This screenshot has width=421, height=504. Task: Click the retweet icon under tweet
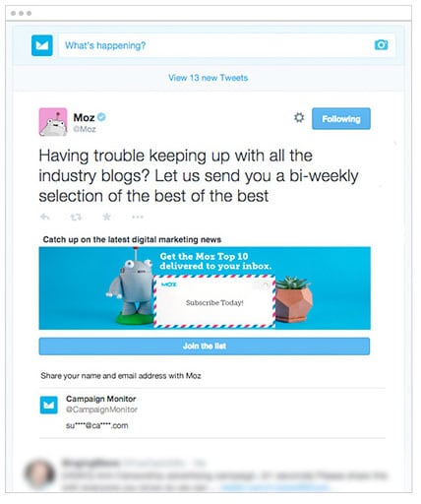(x=76, y=217)
